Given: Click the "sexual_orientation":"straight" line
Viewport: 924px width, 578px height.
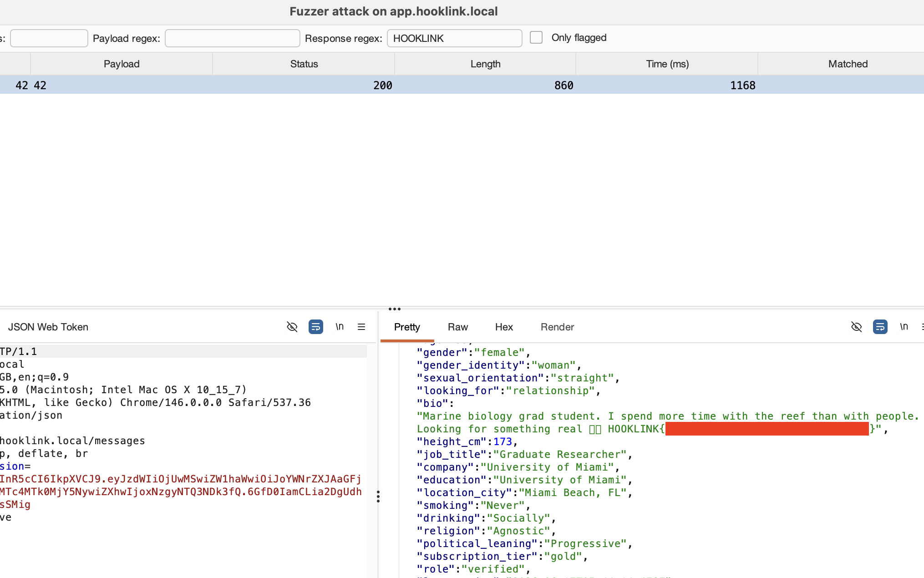Looking at the screenshot, I should click(518, 378).
